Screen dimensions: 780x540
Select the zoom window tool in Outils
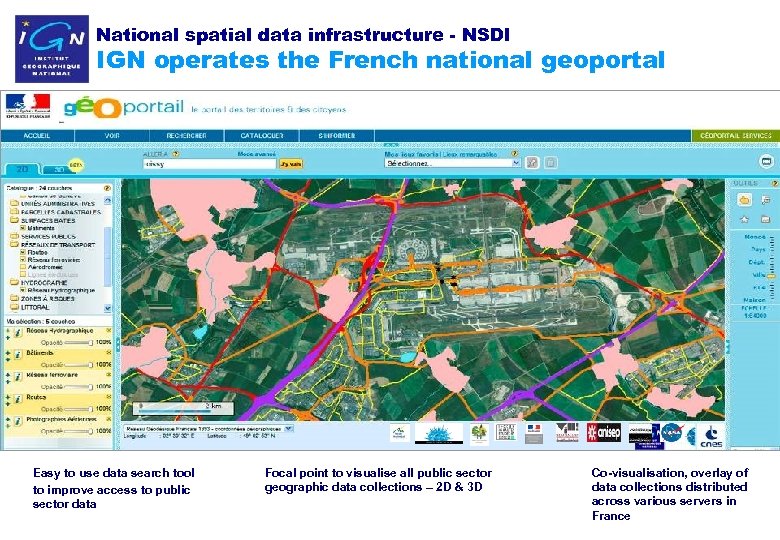pos(766,200)
